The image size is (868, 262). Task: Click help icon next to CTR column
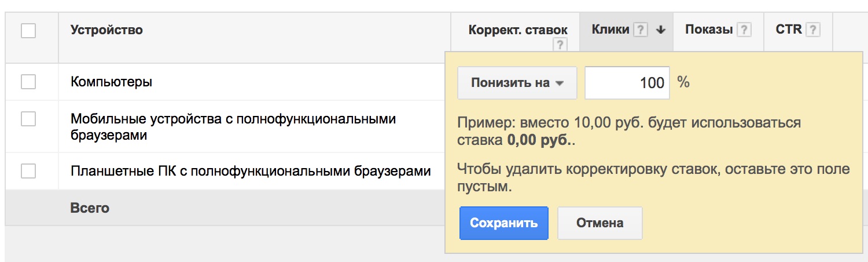812,30
